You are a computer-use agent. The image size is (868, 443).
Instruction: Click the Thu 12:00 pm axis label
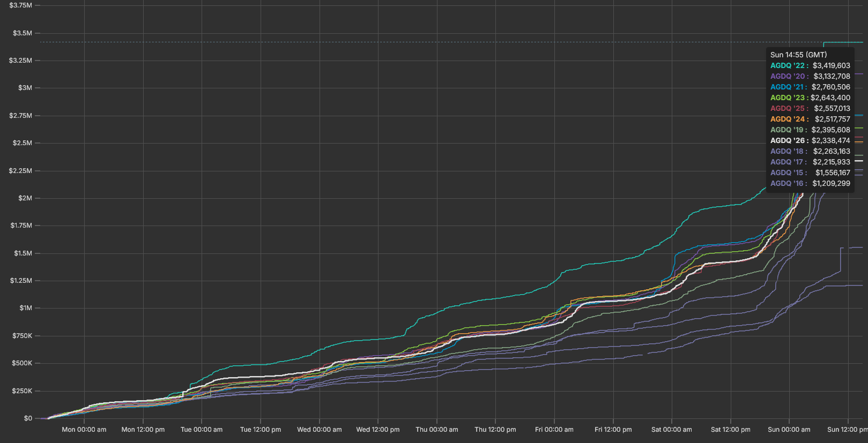coord(495,430)
